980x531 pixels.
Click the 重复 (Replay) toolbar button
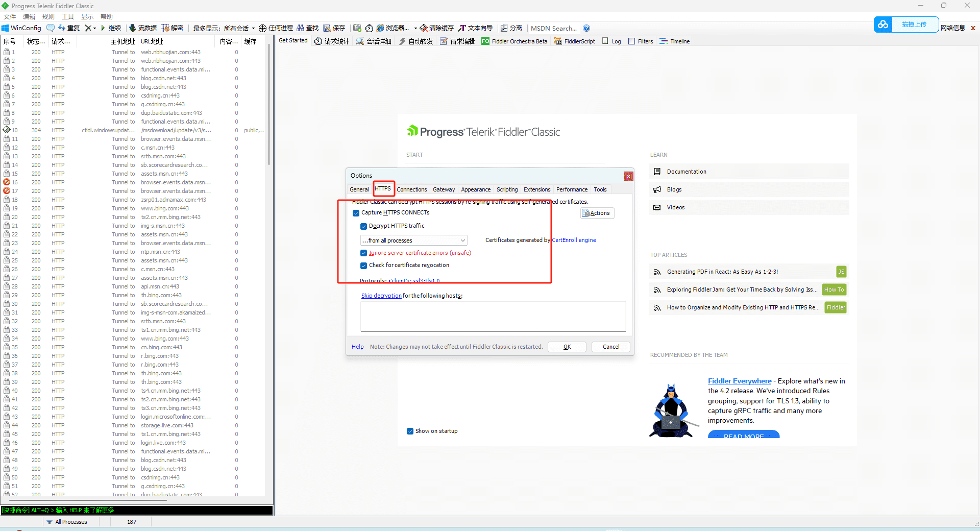69,28
